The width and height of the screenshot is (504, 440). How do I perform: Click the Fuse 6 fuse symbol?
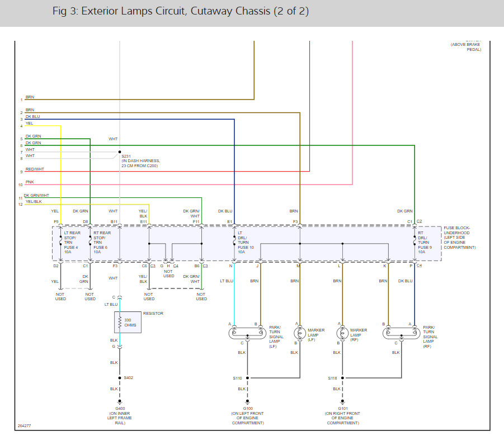point(90,241)
